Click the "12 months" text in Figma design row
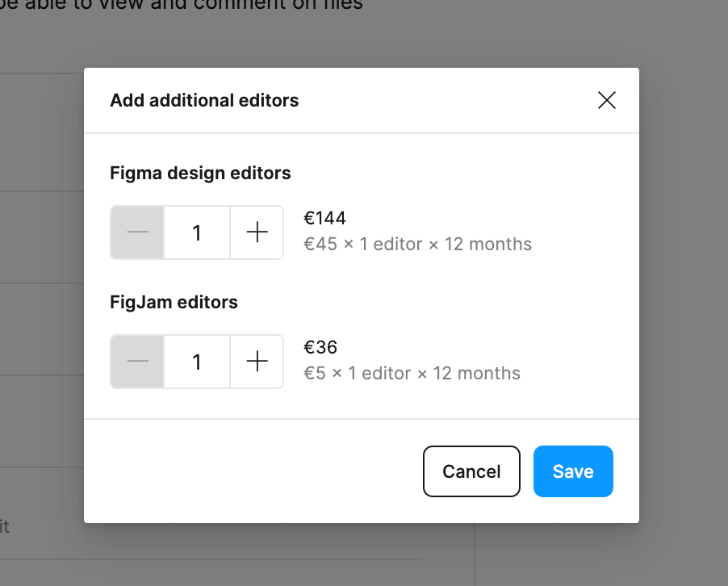The height and width of the screenshot is (586, 728). tap(488, 244)
